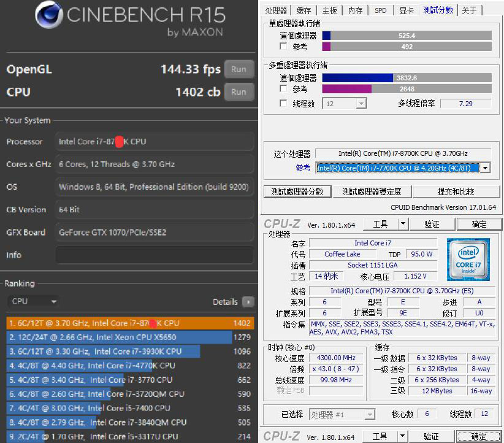Switch to the 缓存 tab in CPU-Z
The image size is (504, 443).
304,10
